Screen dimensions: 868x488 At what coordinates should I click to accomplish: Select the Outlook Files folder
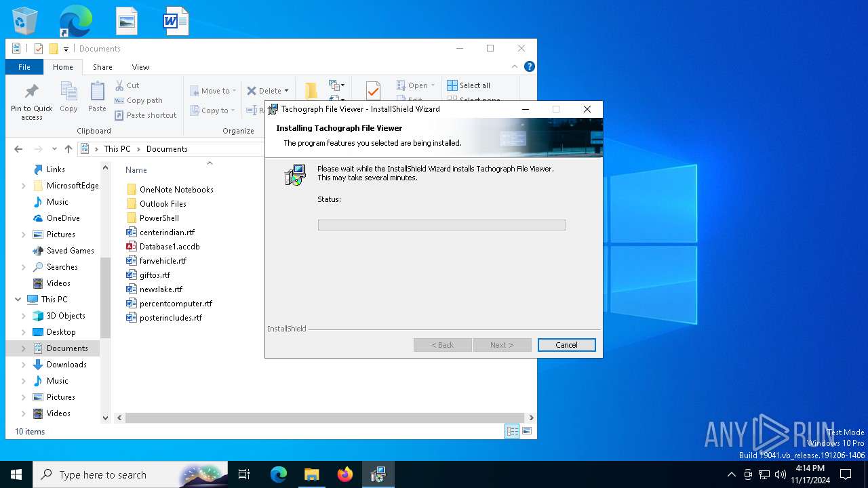pos(157,204)
